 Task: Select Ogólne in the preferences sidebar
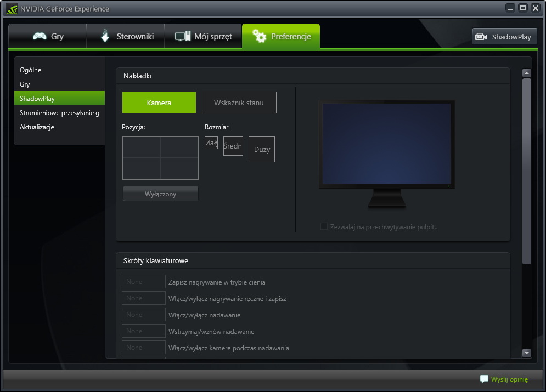59,70
